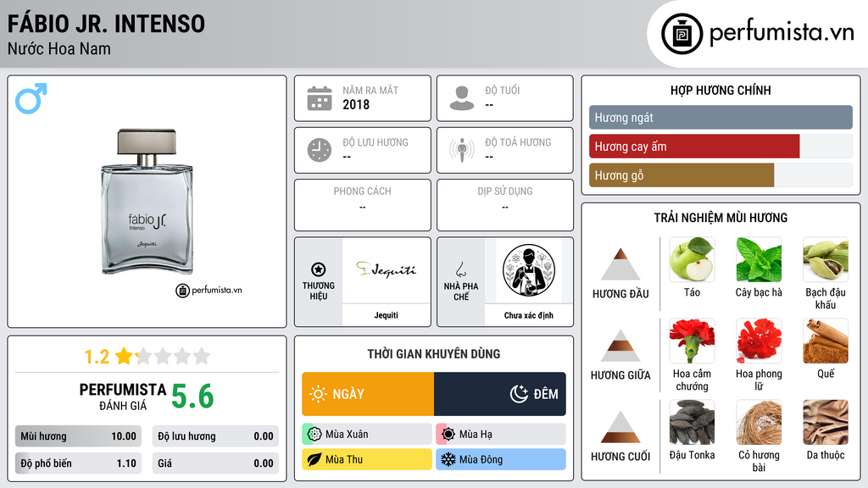The height and width of the screenshot is (488, 868).
Task: Click the perfumista.vn site name
Action: coord(782,32)
